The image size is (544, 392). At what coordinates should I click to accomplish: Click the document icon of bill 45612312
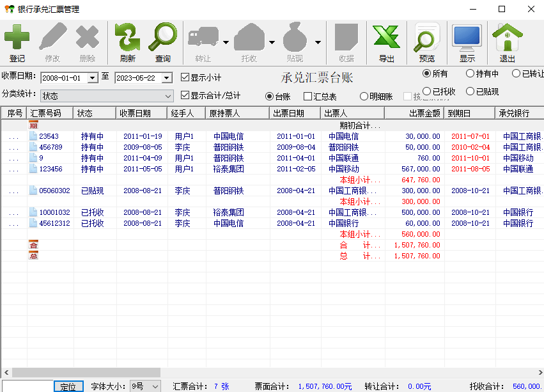[x=33, y=223]
